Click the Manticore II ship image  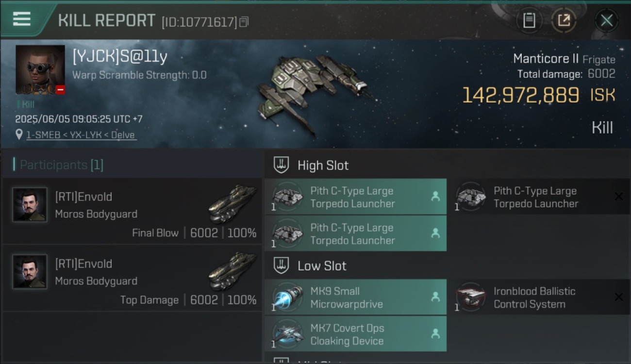(x=316, y=91)
